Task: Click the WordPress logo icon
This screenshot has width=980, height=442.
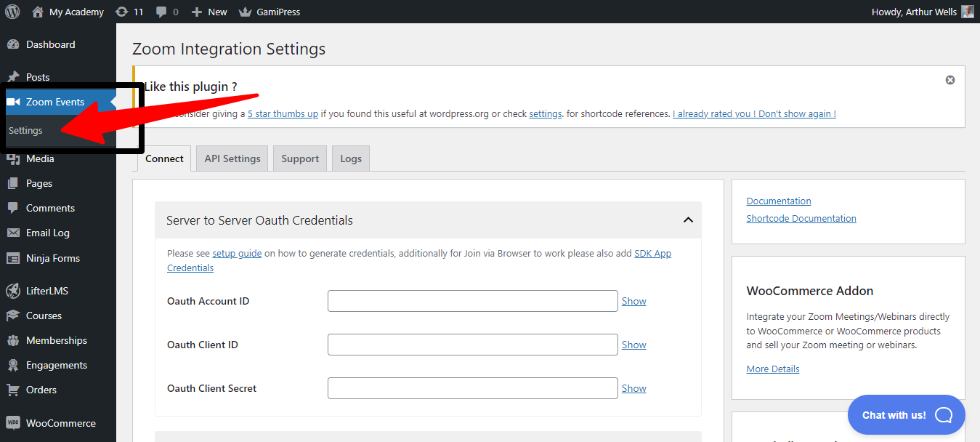Action: (x=12, y=12)
